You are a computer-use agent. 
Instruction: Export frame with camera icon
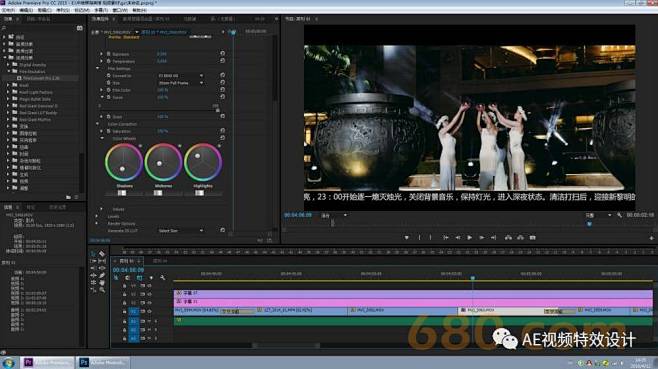click(x=533, y=238)
